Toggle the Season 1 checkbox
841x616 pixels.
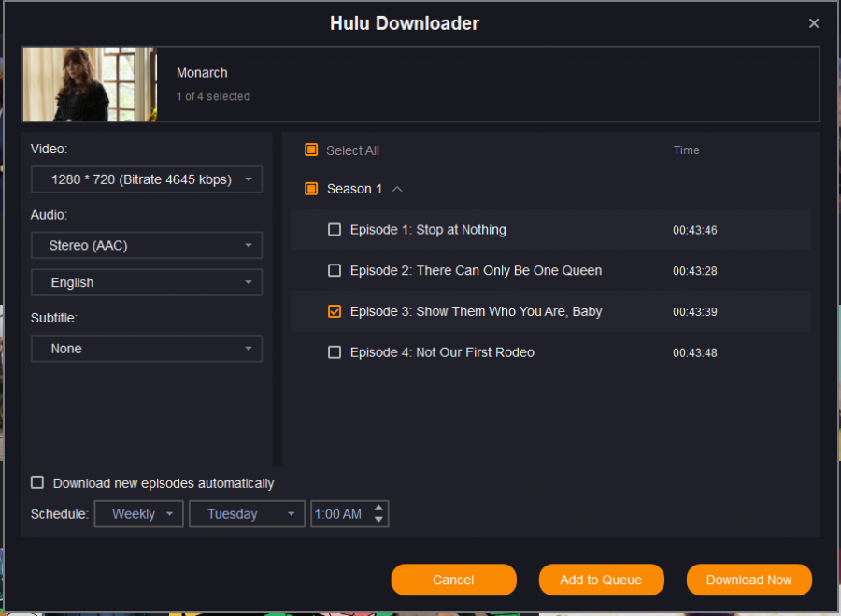311,189
